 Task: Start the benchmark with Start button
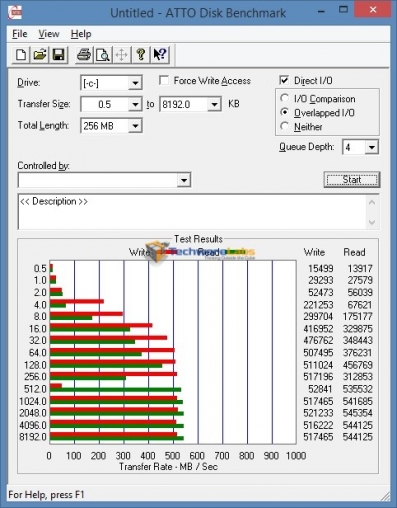[x=352, y=180]
